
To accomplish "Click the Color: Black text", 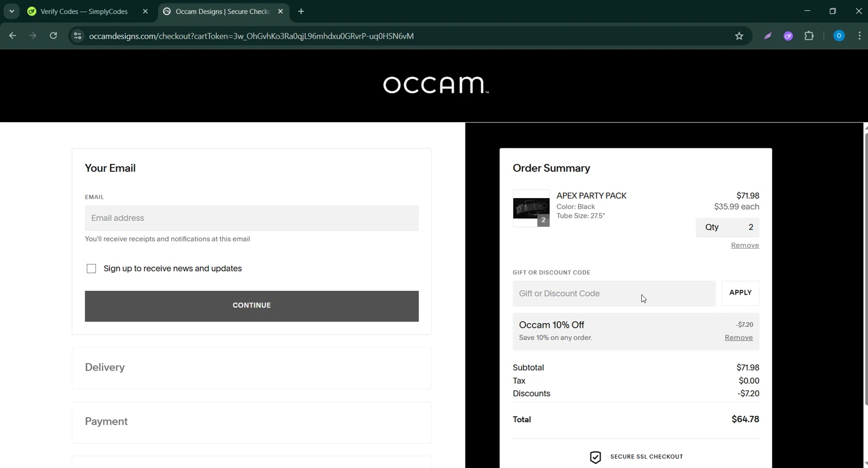I will [x=576, y=207].
